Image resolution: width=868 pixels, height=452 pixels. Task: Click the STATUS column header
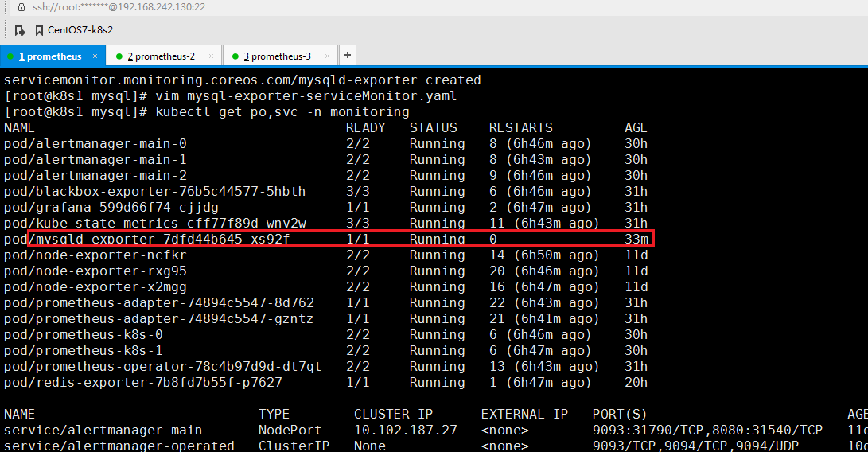434,128
